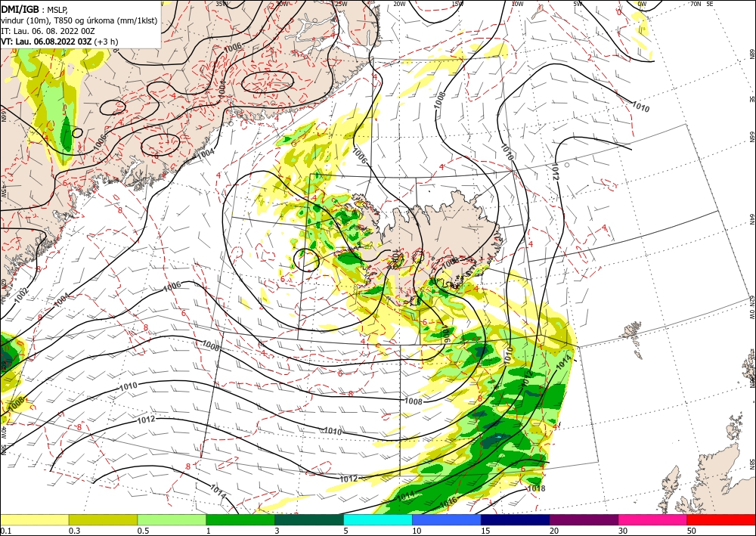This screenshot has width=756, height=536.
Task: Pick the cyan 5–10 mm legend swatch
Action: (378, 519)
